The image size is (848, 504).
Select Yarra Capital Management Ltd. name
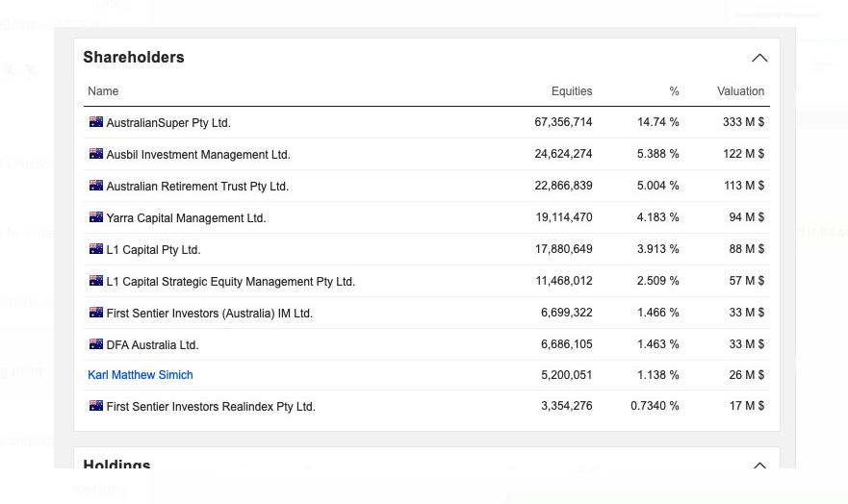pyautogui.click(x=186, y=218)
